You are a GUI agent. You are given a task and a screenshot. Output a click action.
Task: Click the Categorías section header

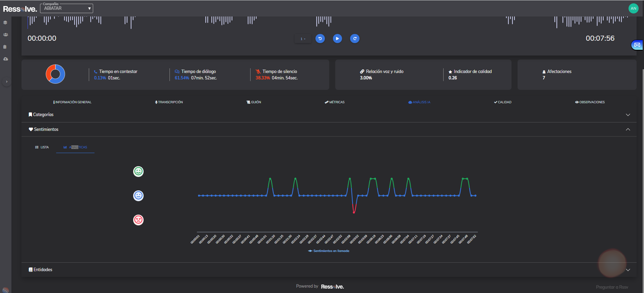click(329, 115)
